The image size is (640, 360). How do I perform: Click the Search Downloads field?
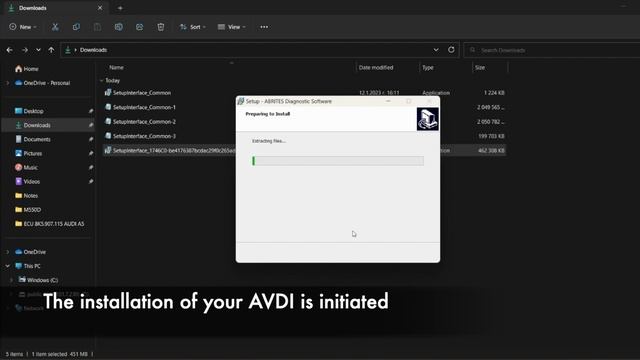coord(552,50)
